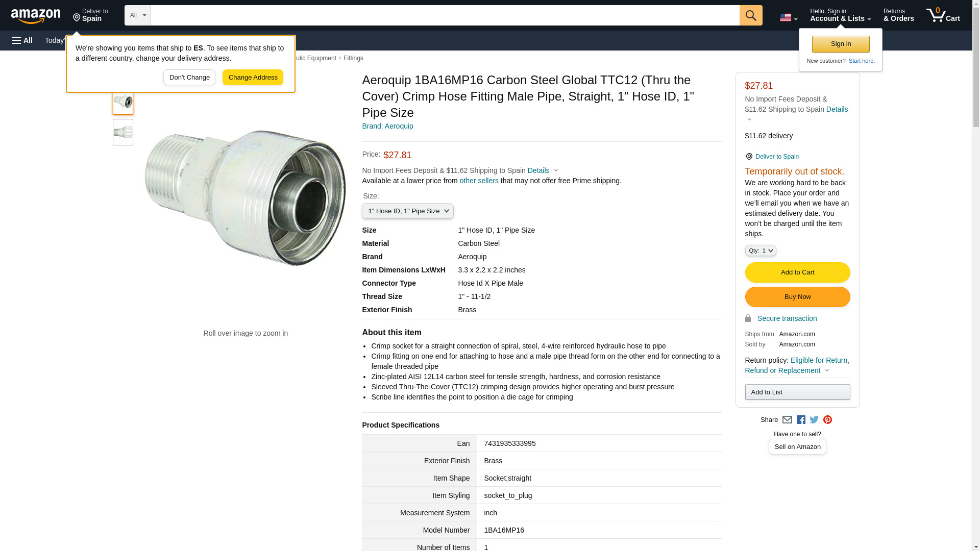This screenshot has width=980, height=551.
Task: Share the product on Twitter
Action: (x=814, y=420)
